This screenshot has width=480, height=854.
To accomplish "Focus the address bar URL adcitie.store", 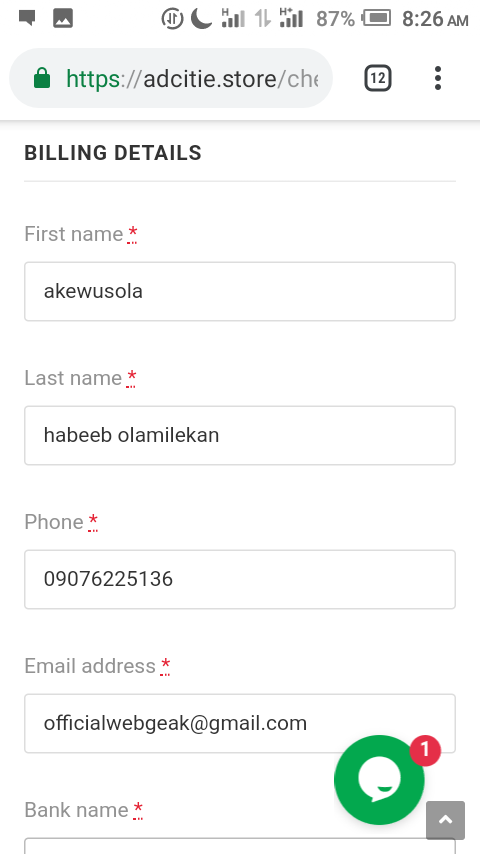I will coord(192,79).
